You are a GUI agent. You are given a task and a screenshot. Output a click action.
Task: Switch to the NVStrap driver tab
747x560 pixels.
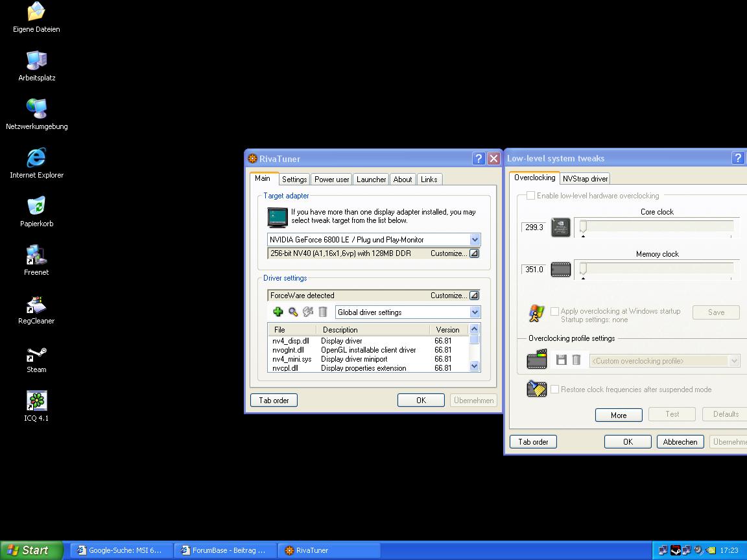(585, 179)
